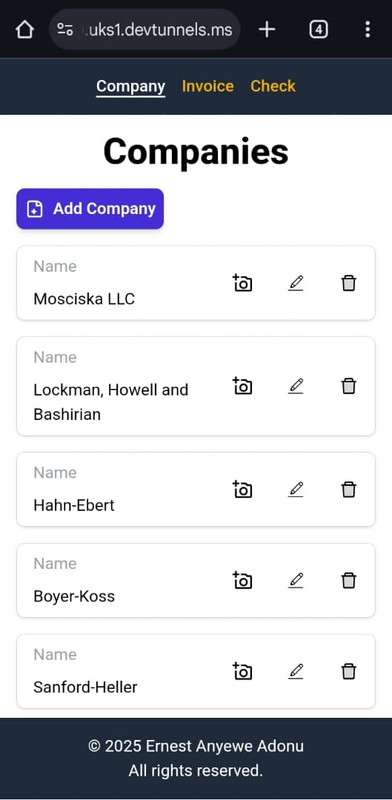
Task: Click the Add Company button
Action: (90, 209)
